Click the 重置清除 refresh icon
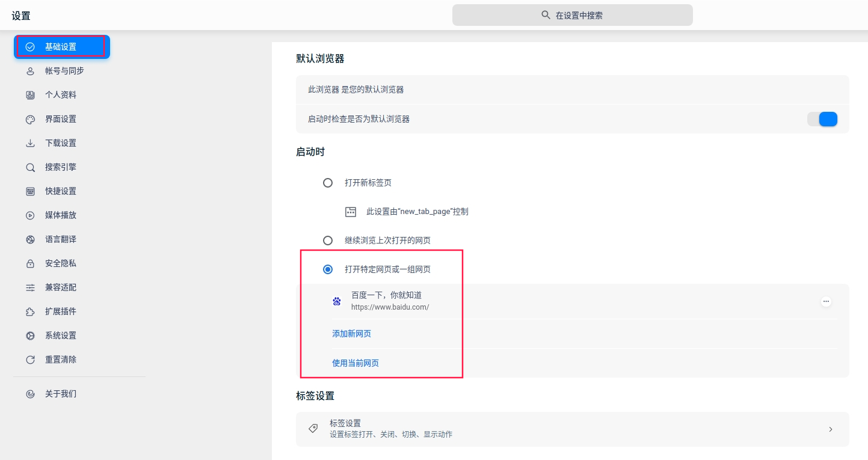Viewport: 868px width, 460px height. (x=30, y=360)
